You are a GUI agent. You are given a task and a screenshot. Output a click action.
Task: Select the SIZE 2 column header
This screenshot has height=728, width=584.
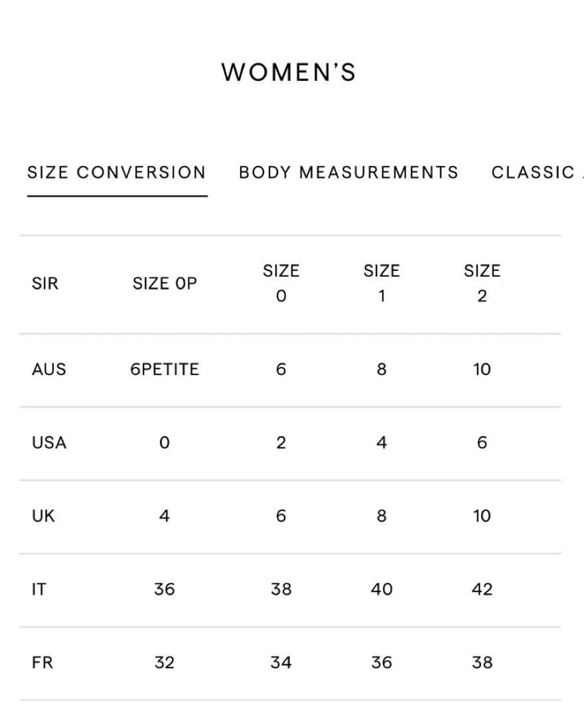coord(482,283)
